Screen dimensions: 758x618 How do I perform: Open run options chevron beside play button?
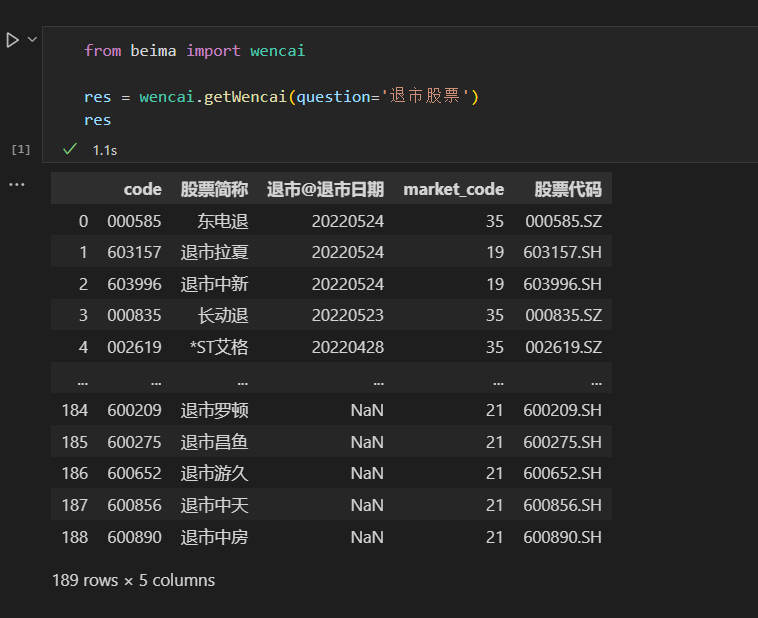[32, 39]
